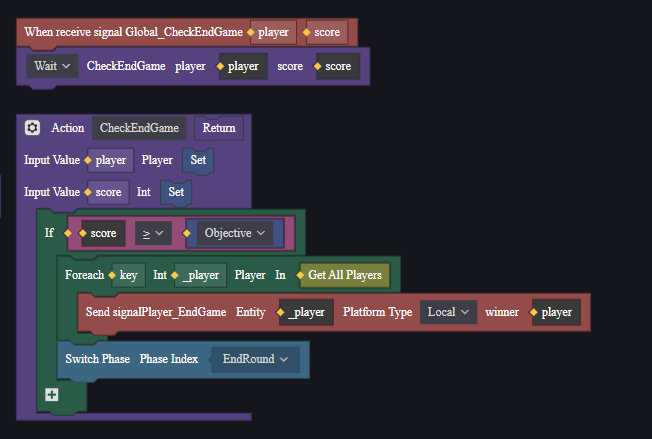This screenshot has height=439, width=652.
Task: Open the comparison operator ≥ dropdown
Action: tap(153, 233)
